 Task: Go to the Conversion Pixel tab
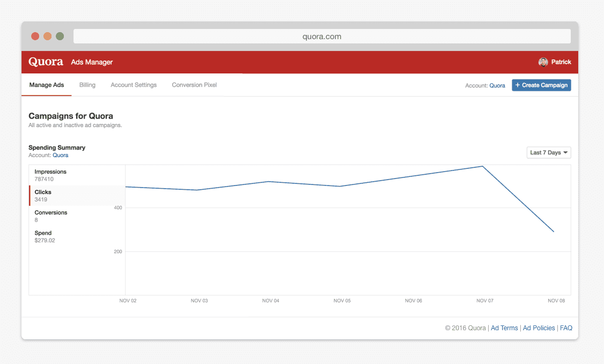tap(194, 85)
